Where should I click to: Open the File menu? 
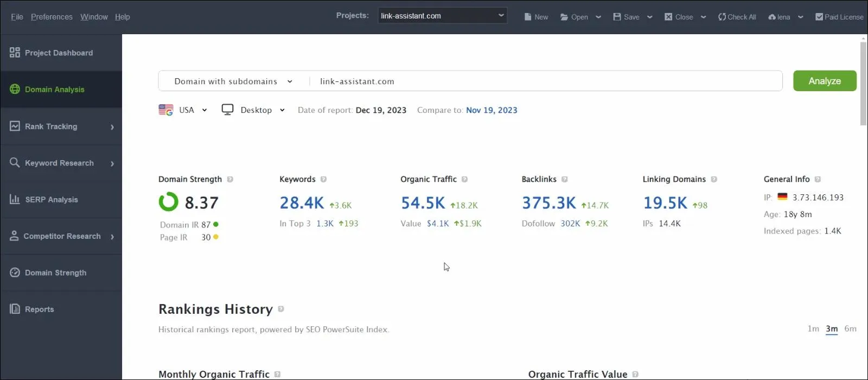coord(17,17)
